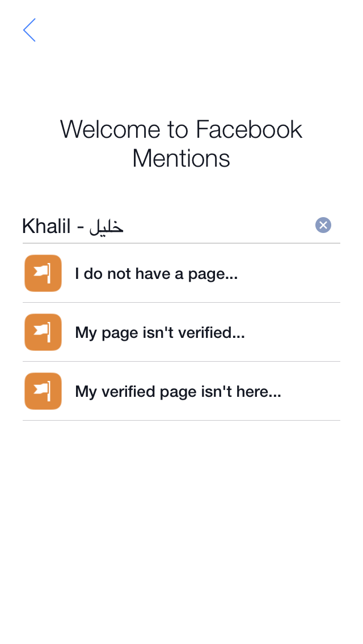Screen dimensions: 363x644
Task: Tap flag icon beside "I do not have a page"
Action: [43, 273]
